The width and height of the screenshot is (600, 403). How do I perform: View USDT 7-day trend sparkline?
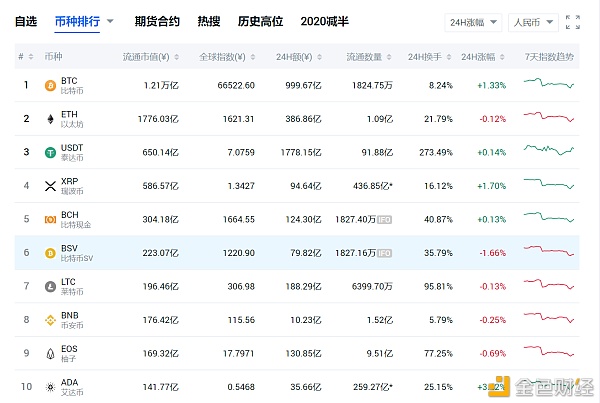pos(549,150)
